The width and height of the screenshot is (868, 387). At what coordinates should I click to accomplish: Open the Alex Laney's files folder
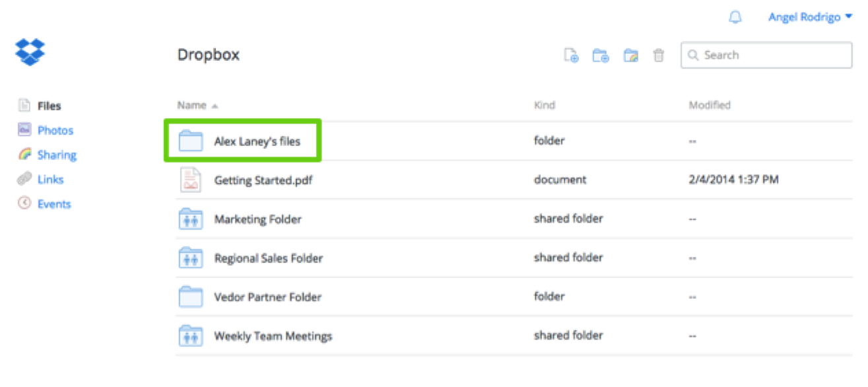257,141
